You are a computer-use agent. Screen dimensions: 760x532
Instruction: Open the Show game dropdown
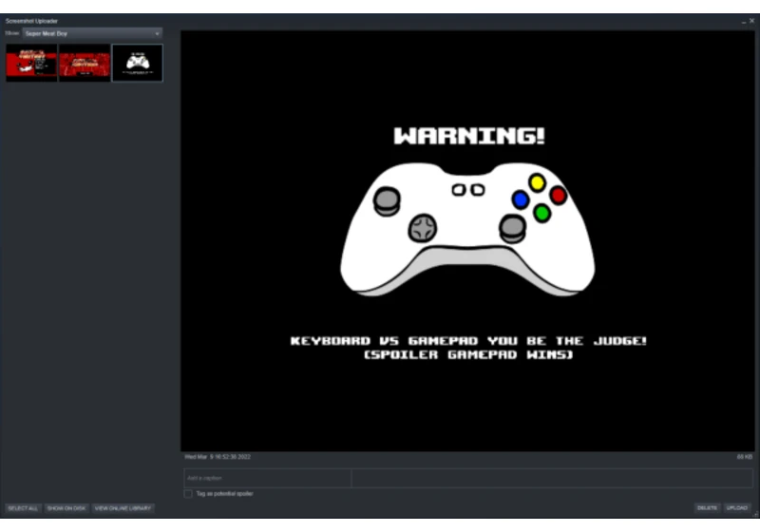pos(92,33)
